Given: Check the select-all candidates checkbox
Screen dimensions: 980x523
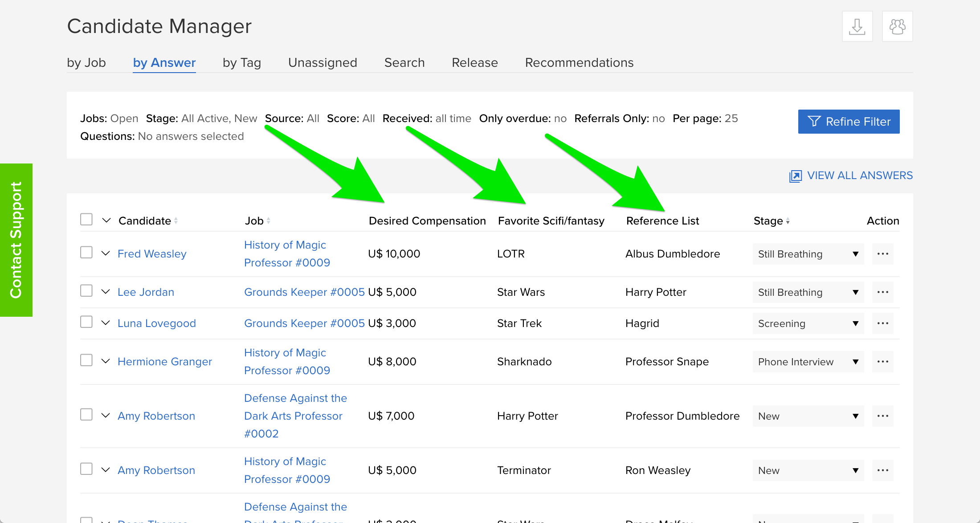Looking at the screenshot, I should 86,220.
